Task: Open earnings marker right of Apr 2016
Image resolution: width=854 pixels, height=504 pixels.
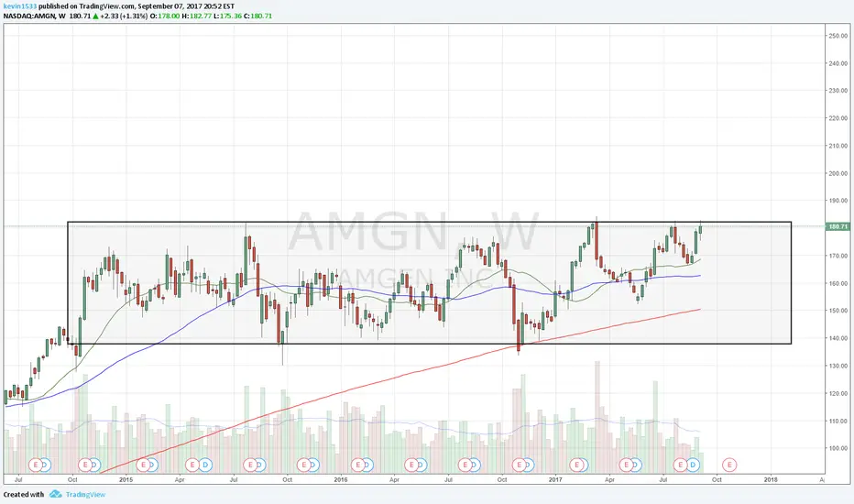Action: pyautogui.click(x=411, y=465)
